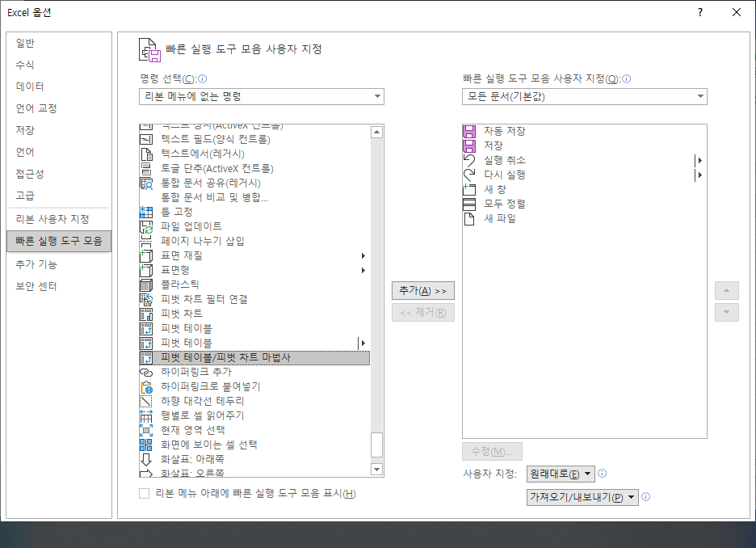Open the 가져오기/내보내기 dropdown button

point(582,497)
